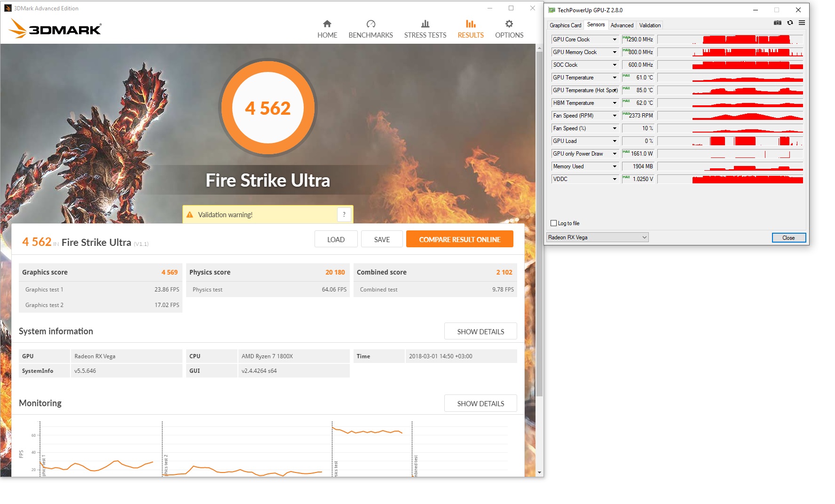
Task: Click the GPU Core Clock history graph
Action: pos(730,39)
